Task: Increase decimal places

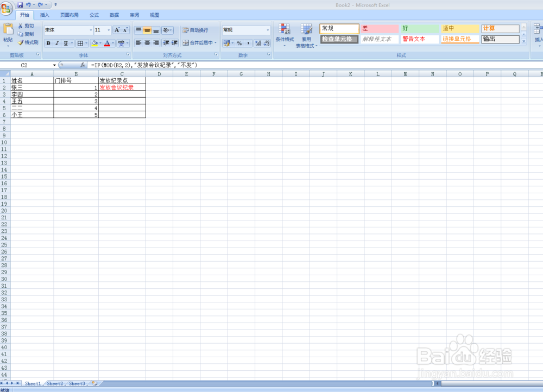Action: click(x=258, y=43)
